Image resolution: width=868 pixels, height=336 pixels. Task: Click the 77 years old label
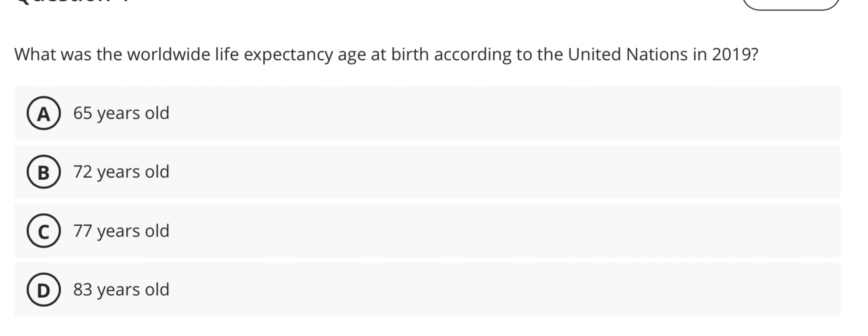click(x=121, y=230)
